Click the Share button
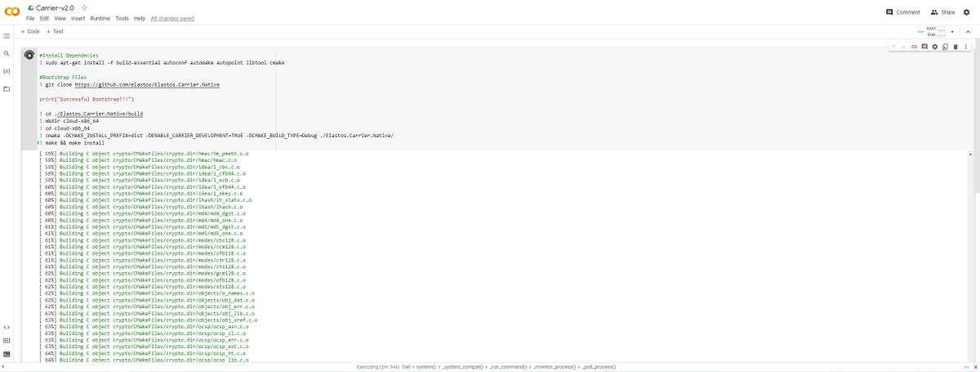 [942, 12]
